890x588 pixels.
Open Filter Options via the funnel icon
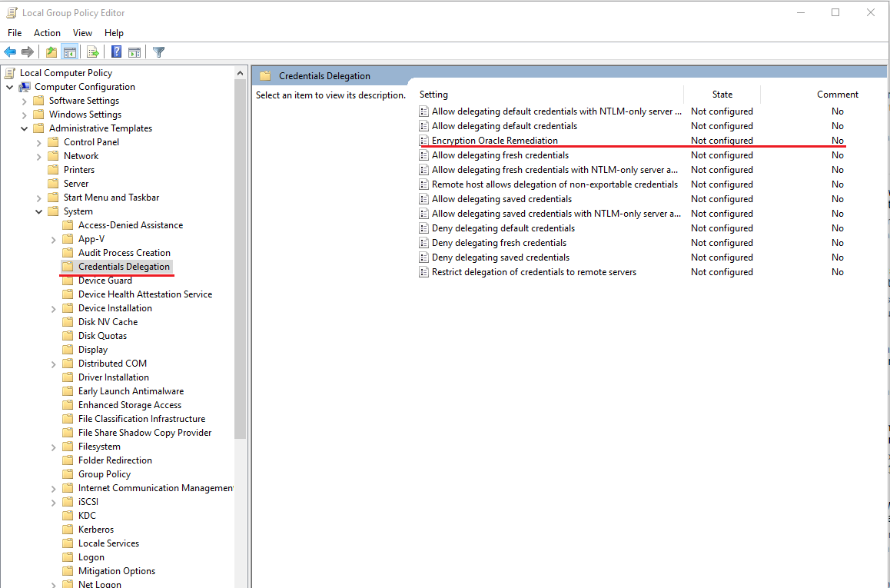(158, 51)
